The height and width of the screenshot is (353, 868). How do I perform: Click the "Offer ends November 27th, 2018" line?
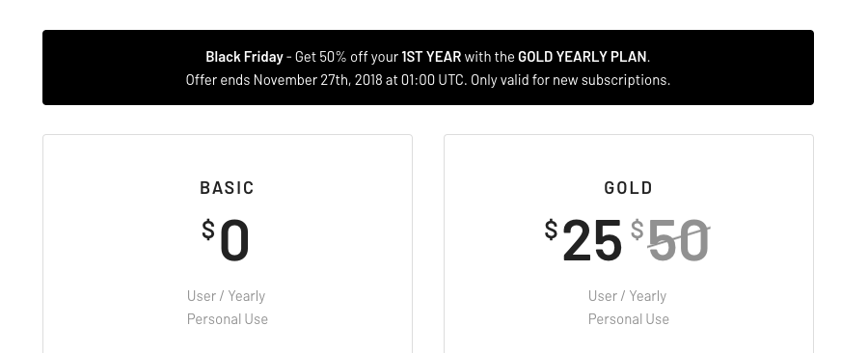(285, 80)
